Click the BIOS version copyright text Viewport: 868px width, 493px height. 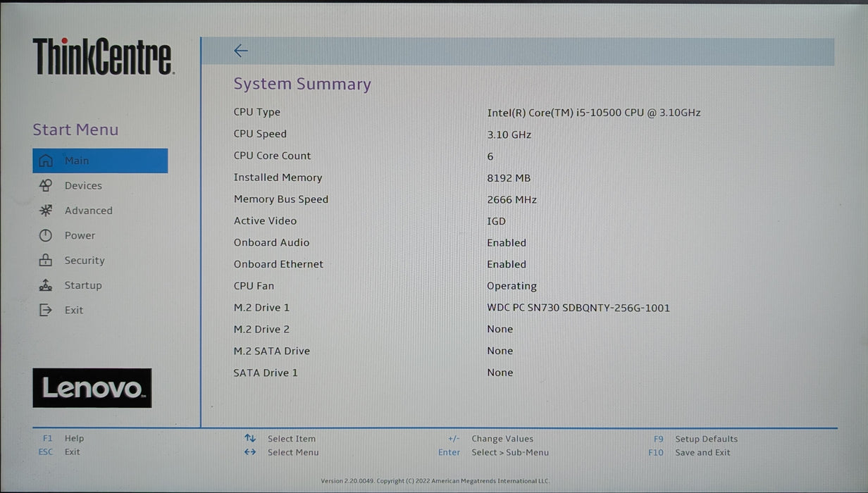pyautogui.click(x=435, y=481)
